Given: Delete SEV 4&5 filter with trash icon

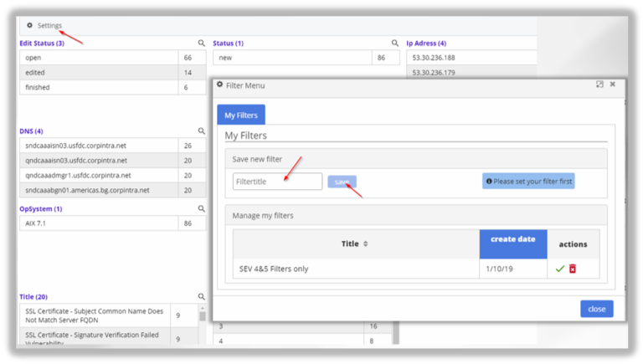Looking at the screenshot, I should click(x=573, y=269).
